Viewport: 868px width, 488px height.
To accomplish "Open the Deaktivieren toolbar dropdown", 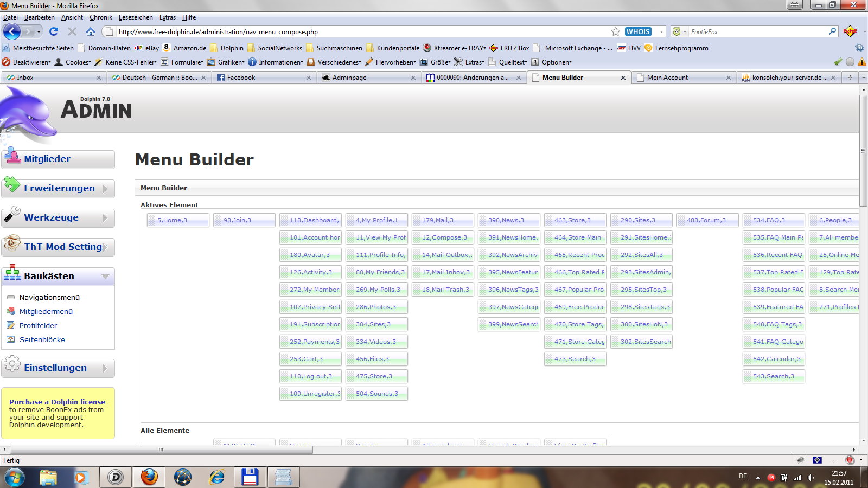I will 27,62.
